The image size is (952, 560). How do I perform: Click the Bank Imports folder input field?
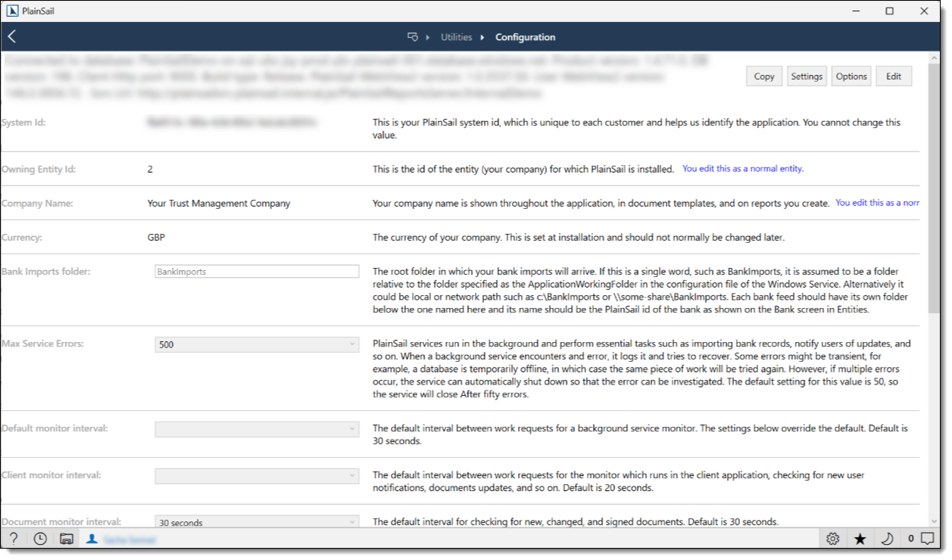pyautogui.click(x=257, y=271)
